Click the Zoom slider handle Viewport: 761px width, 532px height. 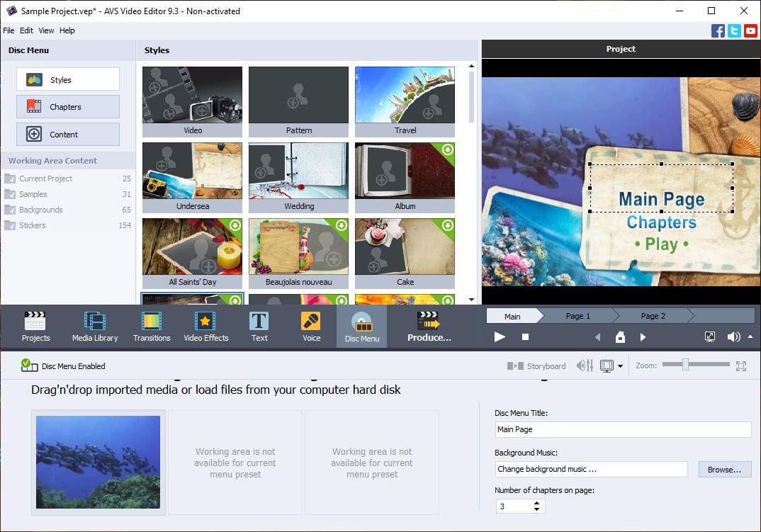click(685, 365)
